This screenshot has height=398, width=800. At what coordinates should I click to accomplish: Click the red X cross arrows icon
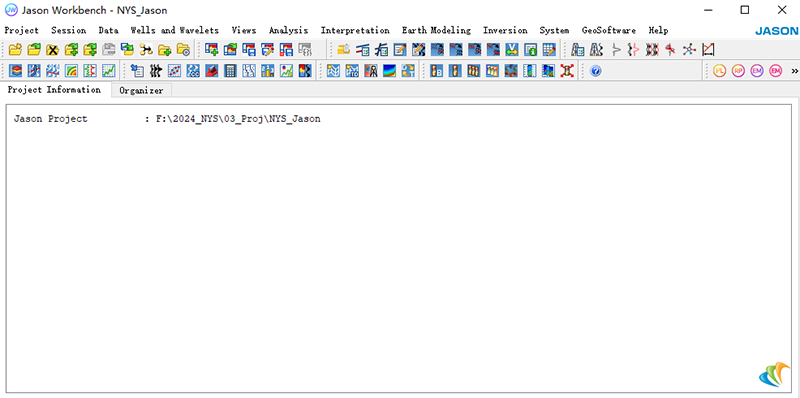click(x=567, y=70)
